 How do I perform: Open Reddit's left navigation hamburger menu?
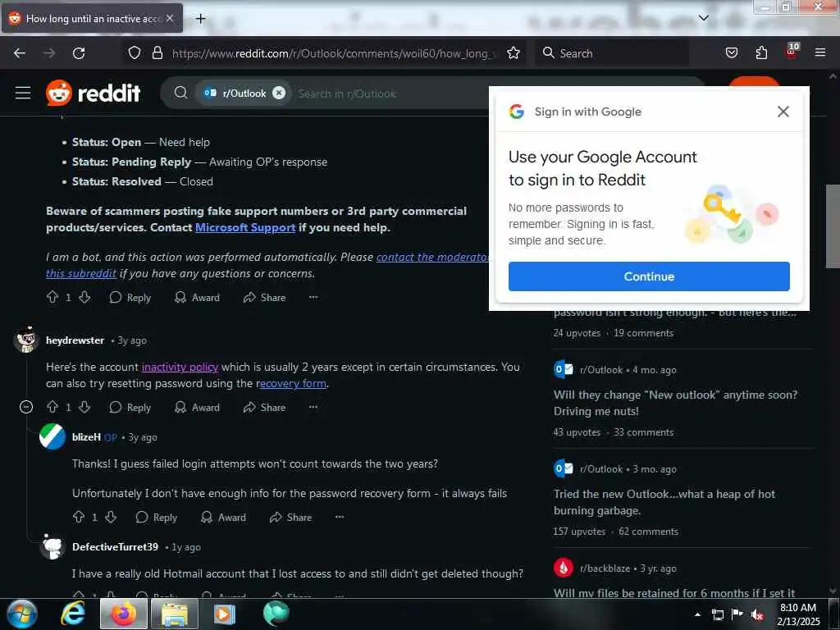tap(23, 94)
